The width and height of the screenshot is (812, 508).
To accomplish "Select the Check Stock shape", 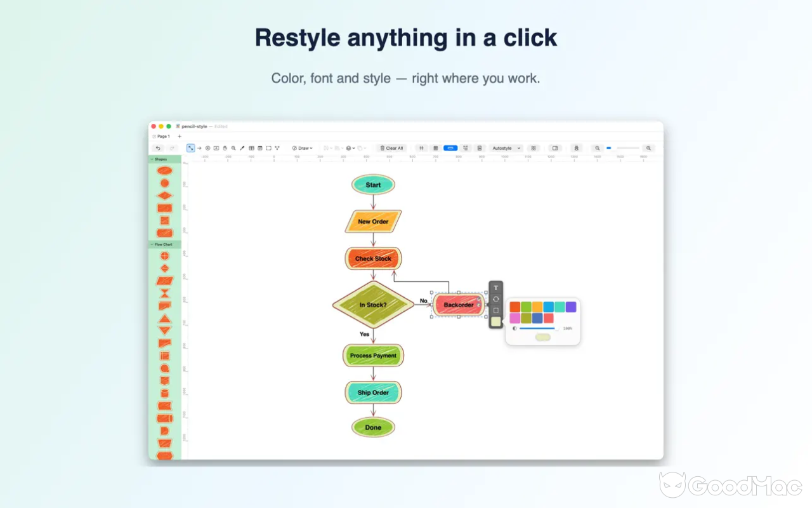I will tap(373, 258).
